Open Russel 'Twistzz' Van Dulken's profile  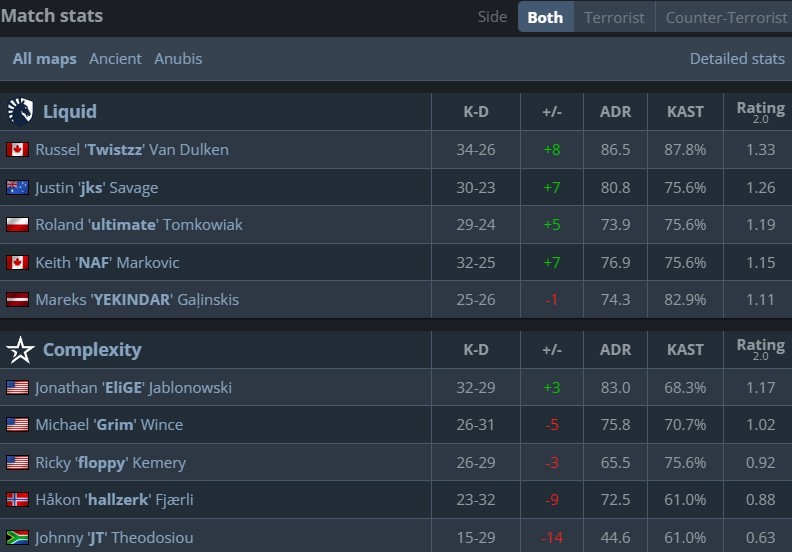(132, 150)
